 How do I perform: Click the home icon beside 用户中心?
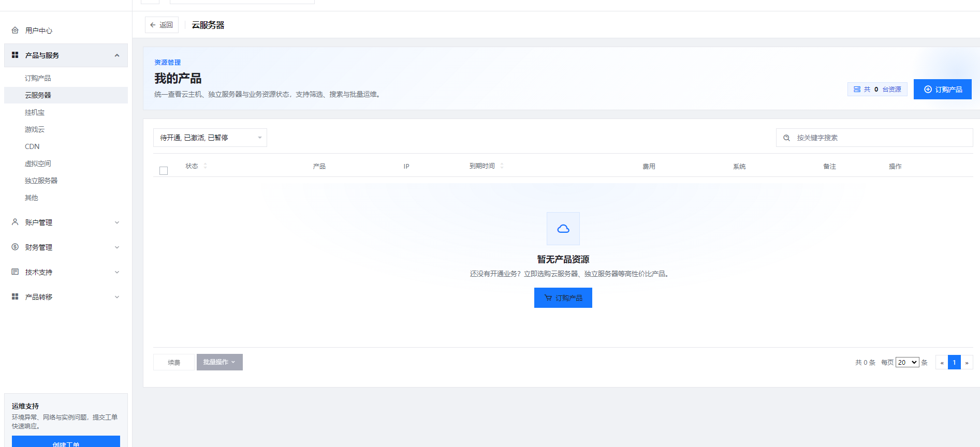click(15, 31)
